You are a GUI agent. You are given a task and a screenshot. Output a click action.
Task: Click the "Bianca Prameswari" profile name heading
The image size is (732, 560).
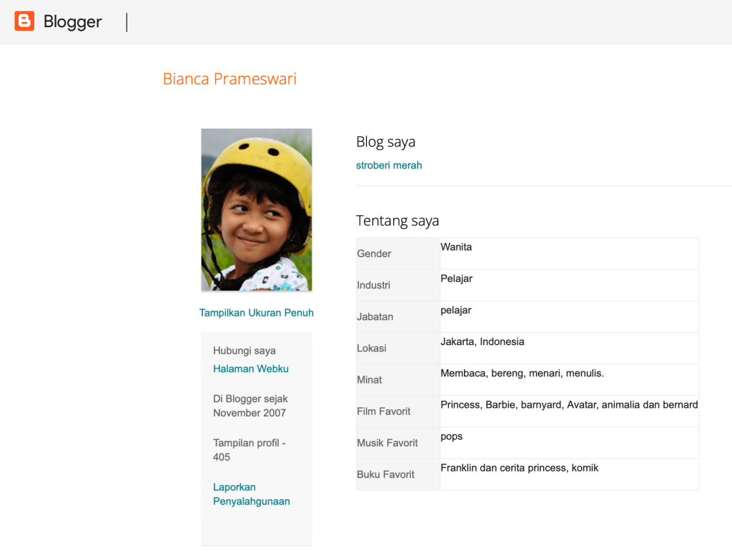click(229, 79)
